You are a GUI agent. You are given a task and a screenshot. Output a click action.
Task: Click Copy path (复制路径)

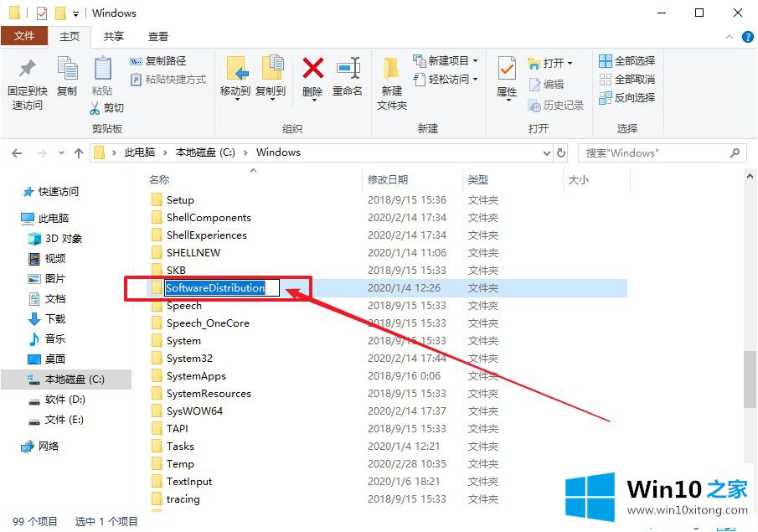158,61
